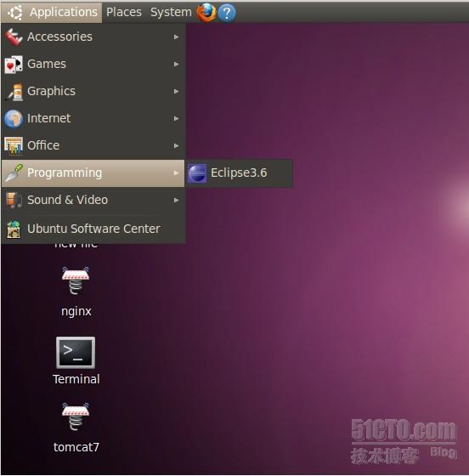Click the Office chart icon

point(14,145)
